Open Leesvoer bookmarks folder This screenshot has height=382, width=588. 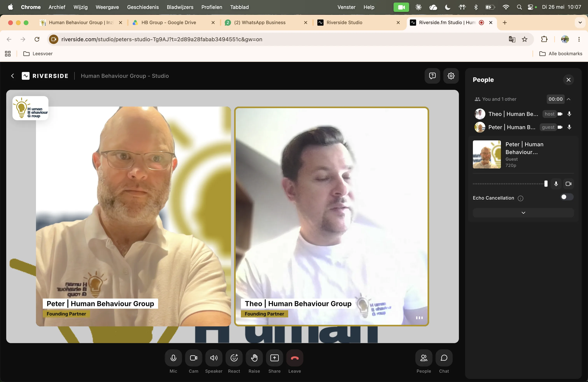pos(38,54)
